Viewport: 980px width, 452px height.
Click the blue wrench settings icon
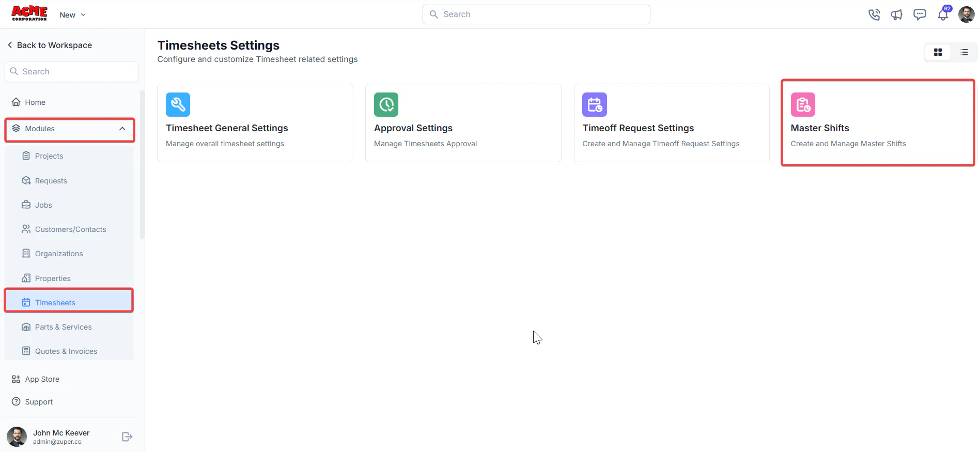(178, 105)
